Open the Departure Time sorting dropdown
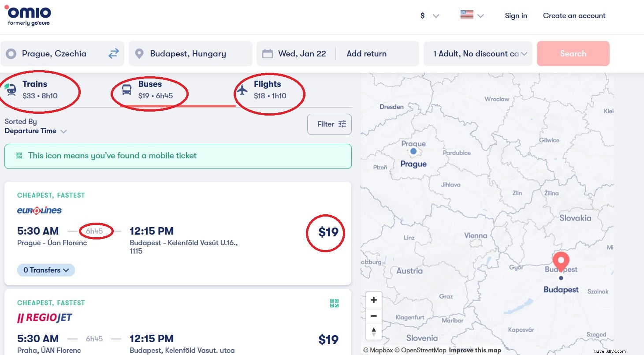This screenshot has width=644, height=355. click(36, 131)
